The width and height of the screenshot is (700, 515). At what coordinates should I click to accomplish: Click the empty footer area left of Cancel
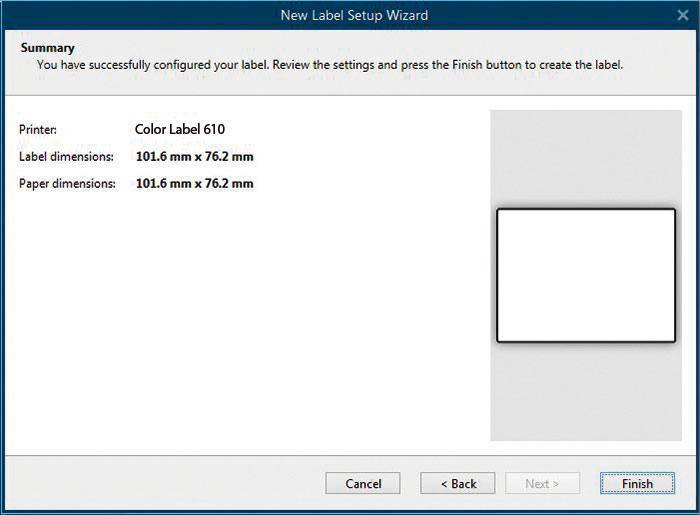(165, 483)
